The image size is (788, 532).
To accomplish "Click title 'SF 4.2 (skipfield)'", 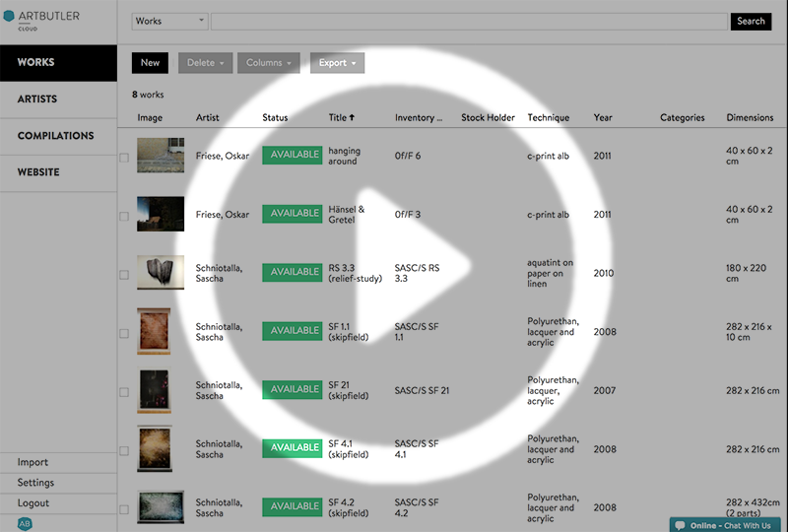I will click(349, 508).
